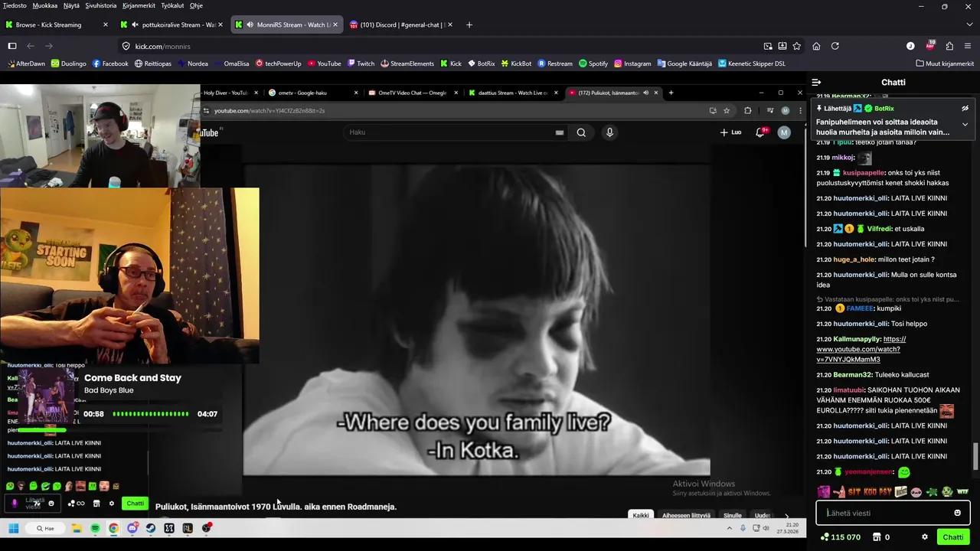This screenshot has height=551, width=980.
Task: Click YouTube voice search microphone
Action: (609, 132)
